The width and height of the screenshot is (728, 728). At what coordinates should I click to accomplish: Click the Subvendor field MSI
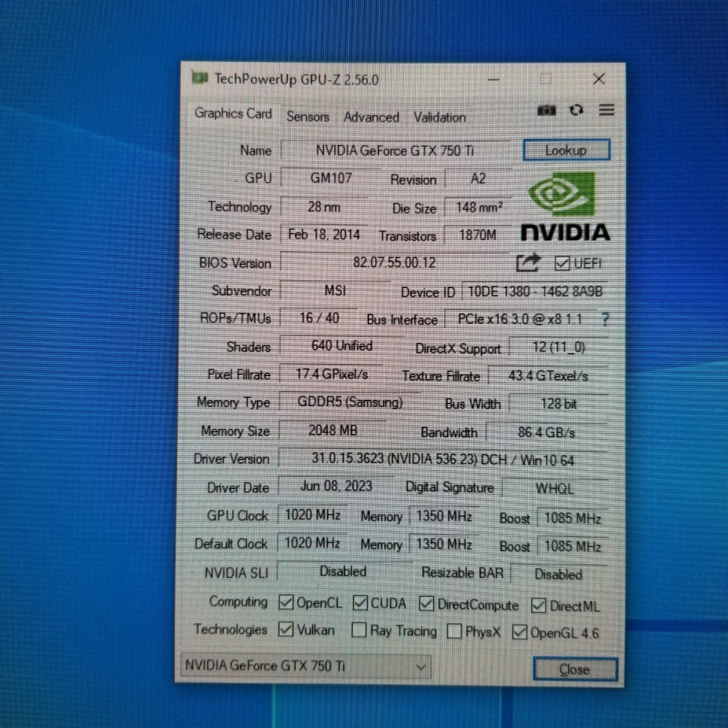pos(335,291)
